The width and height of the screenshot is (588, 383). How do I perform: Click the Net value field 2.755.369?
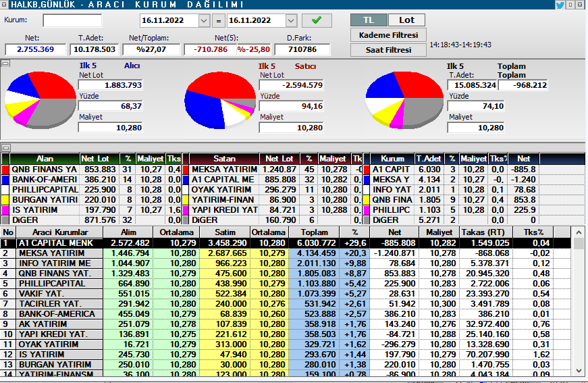pyautogui.click(x=35, y=49)
